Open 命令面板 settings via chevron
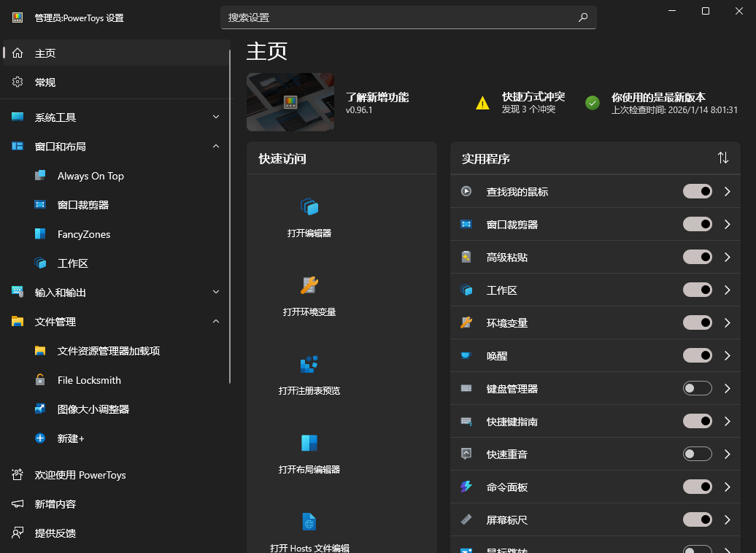Viewport: 756px width, 553px height. coord(728,487)
